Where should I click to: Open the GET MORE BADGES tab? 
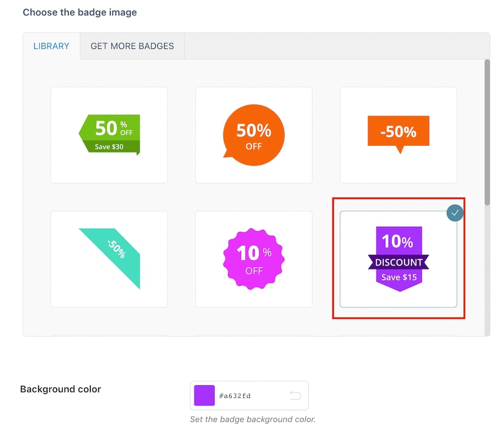(132, 46)
